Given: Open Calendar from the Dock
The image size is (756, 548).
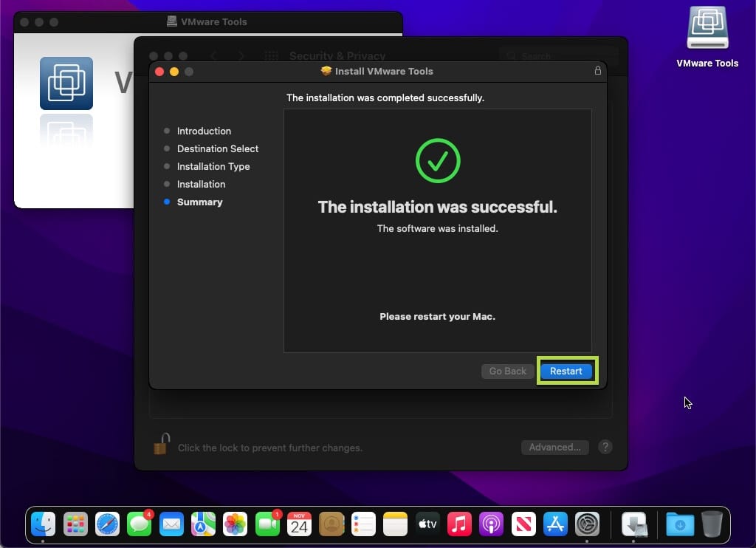Looking at the screenshot, I should pyautogui.click(x=299, y=524).
